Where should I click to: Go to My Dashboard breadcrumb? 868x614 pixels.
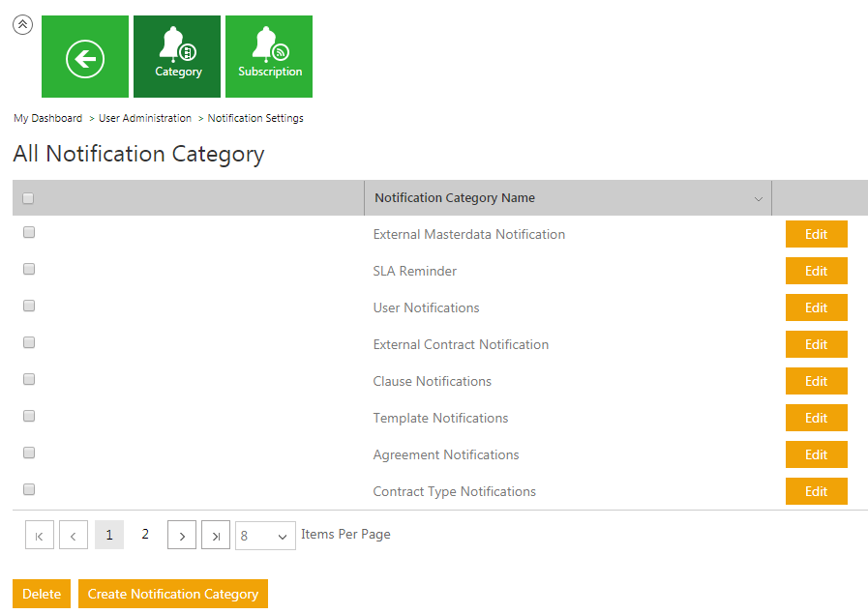pyautogui.click(x=47, y=118)
